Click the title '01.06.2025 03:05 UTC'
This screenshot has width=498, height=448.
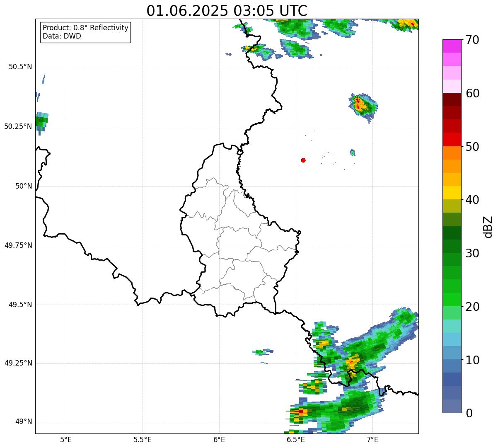[x=227, y=10]
